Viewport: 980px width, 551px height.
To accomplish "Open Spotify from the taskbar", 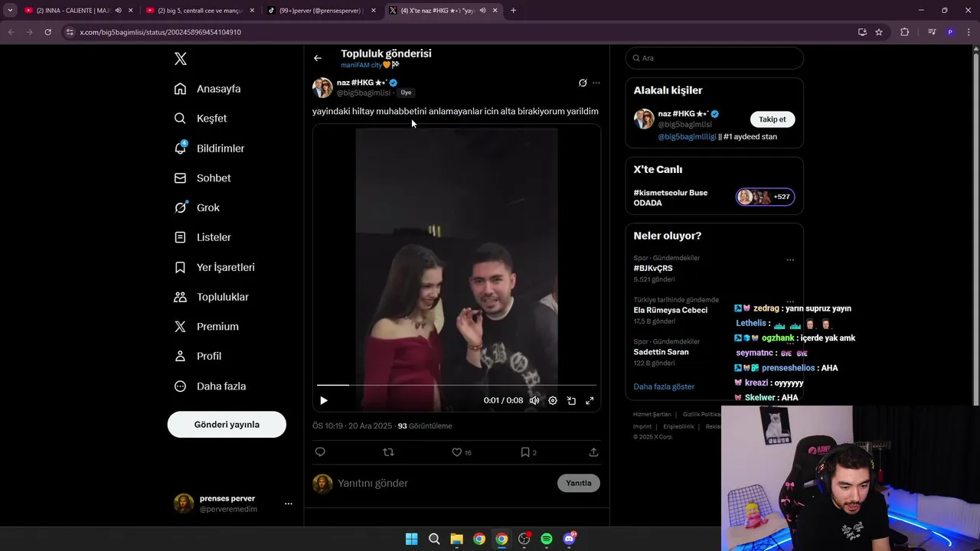I will (547, 539).
